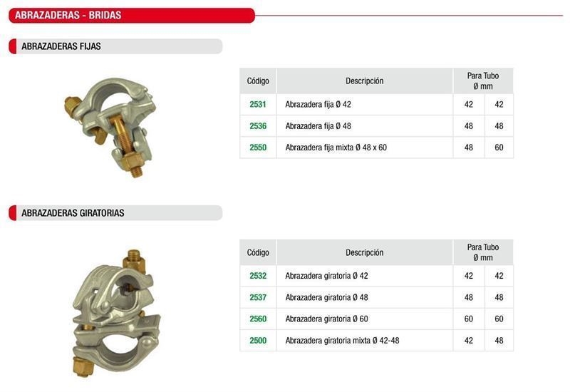Viewport: 570px width, 392px height.
Task: Select description Abrazadera fija mixta Ø 48 x 60
Action: point(336,148)
